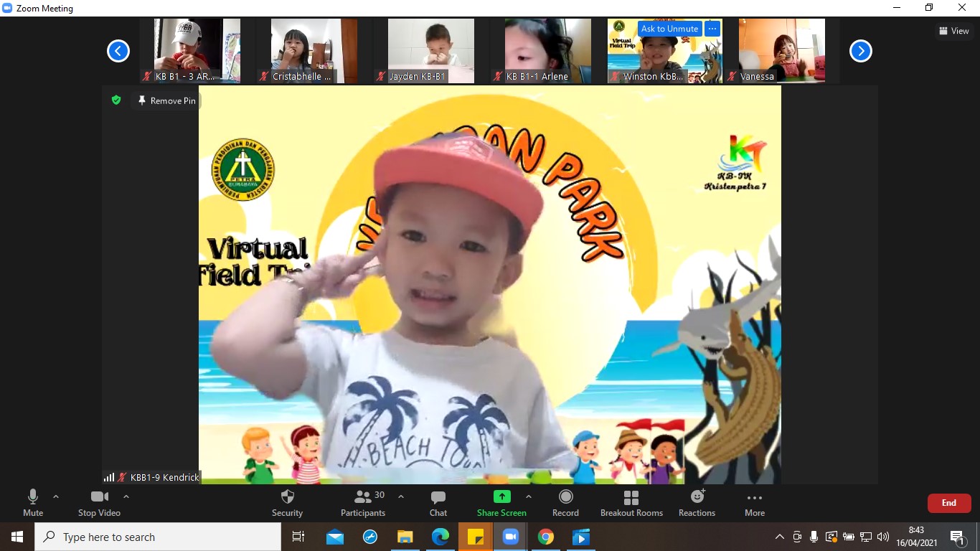980x551 pixels.
Task: Open video options arrow next to Stop Video
Action: [126, 496]
